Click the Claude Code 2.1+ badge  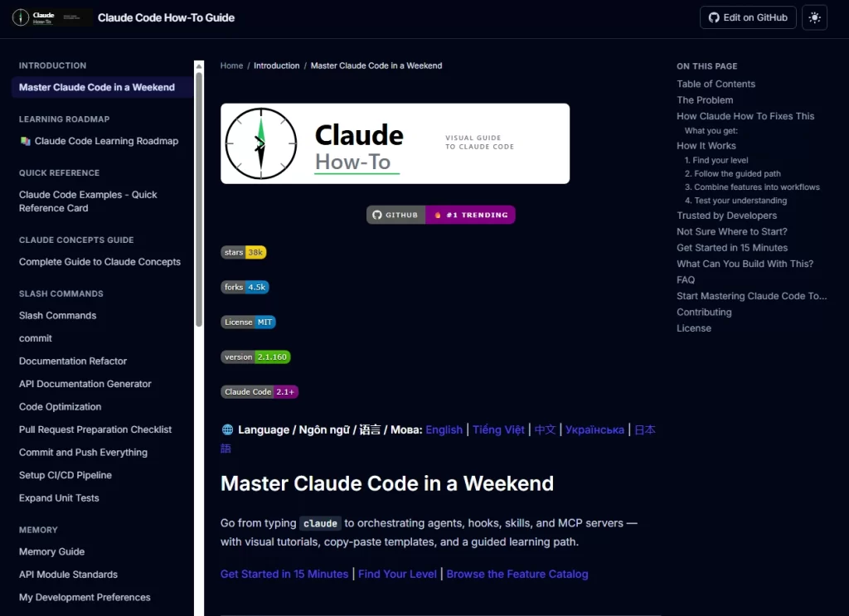(260, 391)
